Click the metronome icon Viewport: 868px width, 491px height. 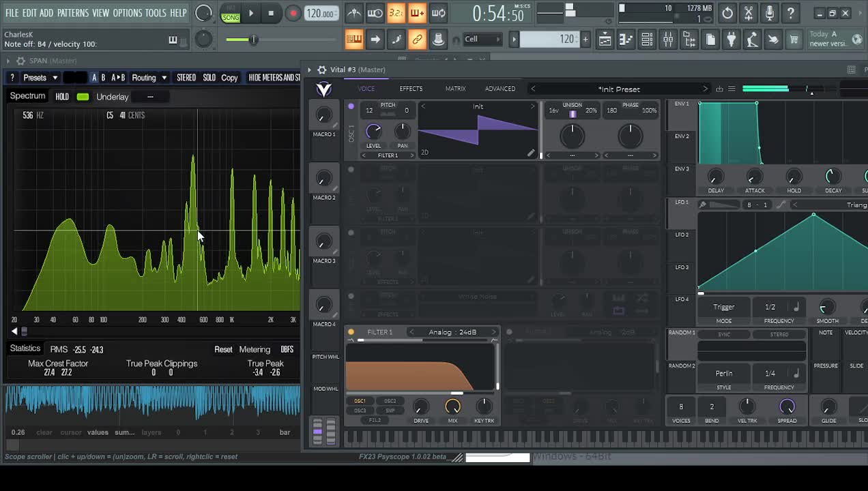coord(353,13)
